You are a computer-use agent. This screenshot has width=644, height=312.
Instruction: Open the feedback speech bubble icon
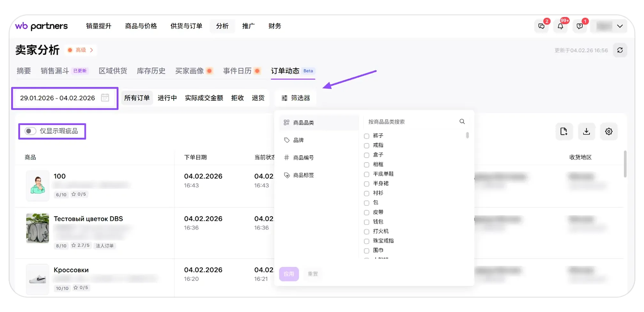[579, 26]
